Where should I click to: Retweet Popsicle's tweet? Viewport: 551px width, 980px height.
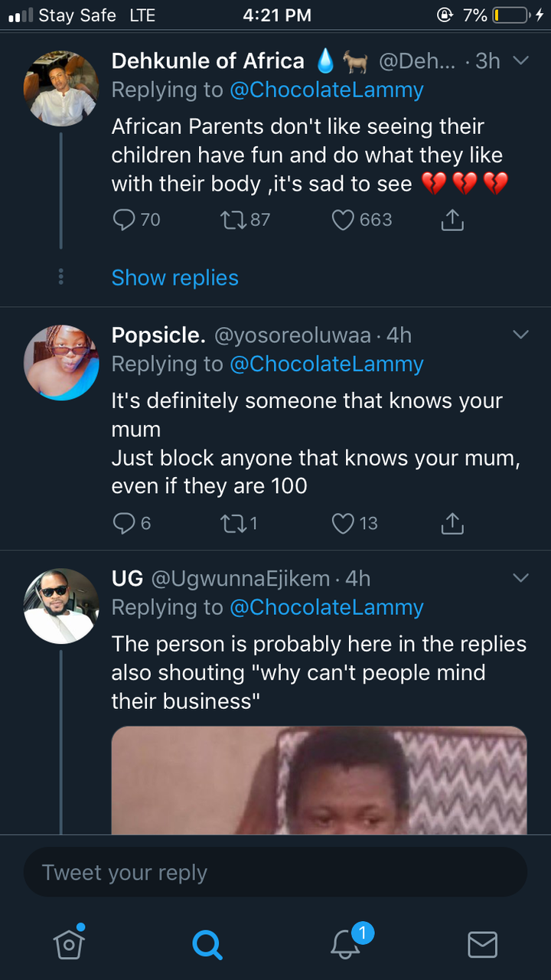[x=230, y=524]
